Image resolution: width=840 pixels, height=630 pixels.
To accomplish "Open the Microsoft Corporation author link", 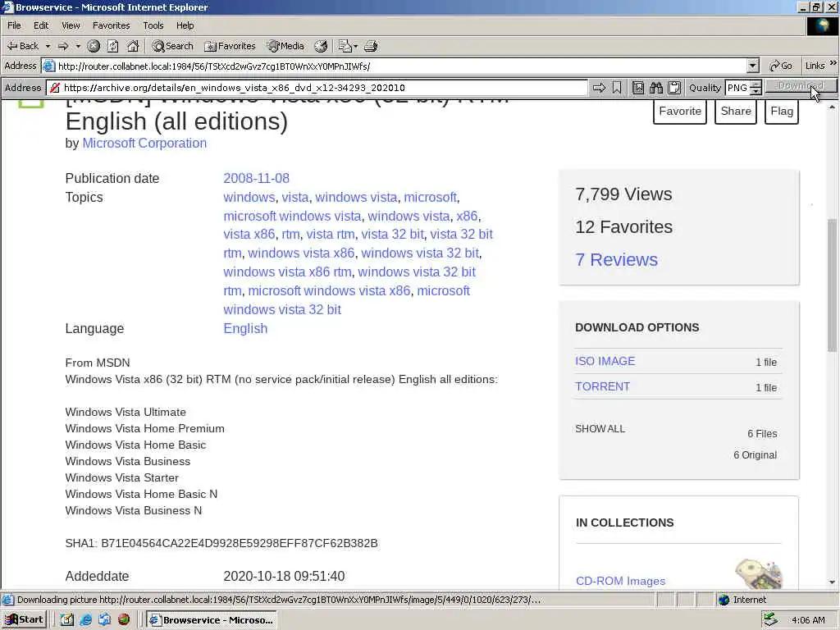I will 144,143.
